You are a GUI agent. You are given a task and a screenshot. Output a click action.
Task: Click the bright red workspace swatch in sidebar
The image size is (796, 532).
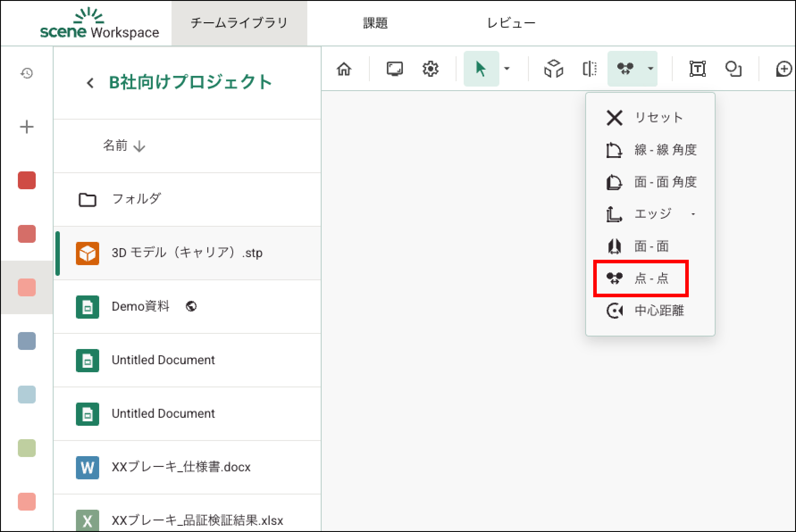(x=27, y=180)
